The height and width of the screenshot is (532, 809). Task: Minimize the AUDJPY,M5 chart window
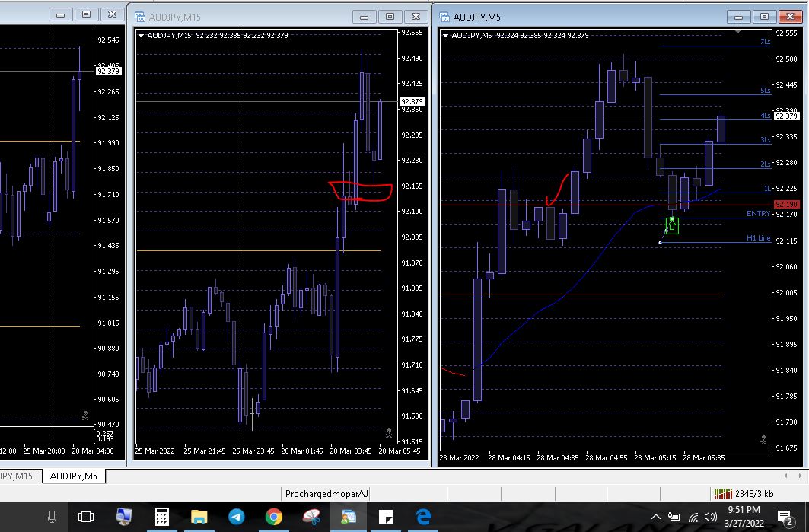(738, 17)
